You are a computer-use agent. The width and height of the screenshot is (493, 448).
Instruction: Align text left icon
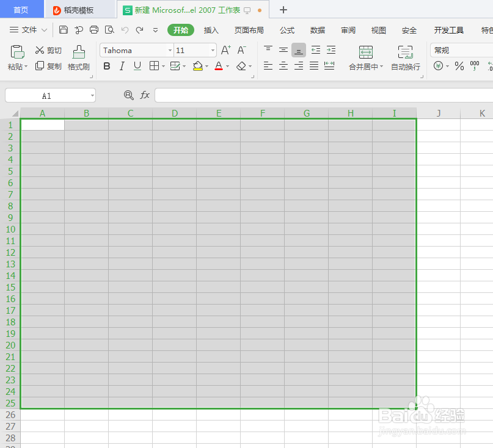(x=268, y=66)
